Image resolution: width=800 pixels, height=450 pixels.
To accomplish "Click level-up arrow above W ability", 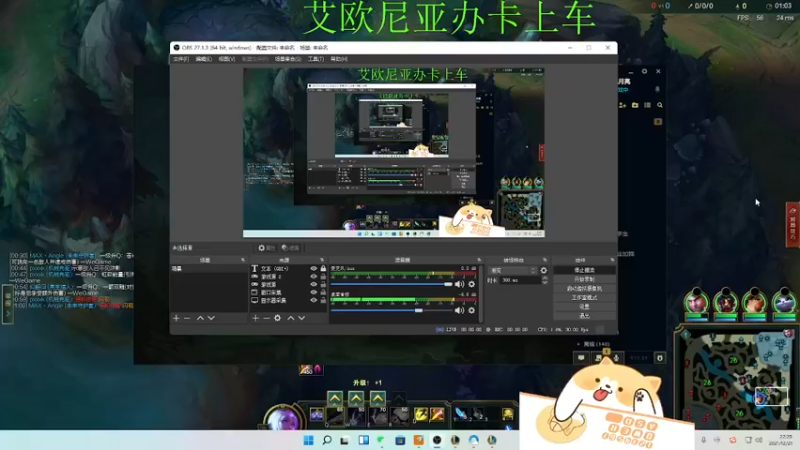I will [x=356, y=398].
